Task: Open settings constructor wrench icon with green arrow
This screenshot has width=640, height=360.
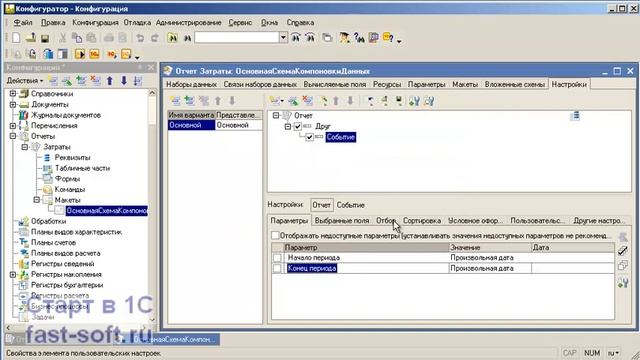Action: point(414,100)
